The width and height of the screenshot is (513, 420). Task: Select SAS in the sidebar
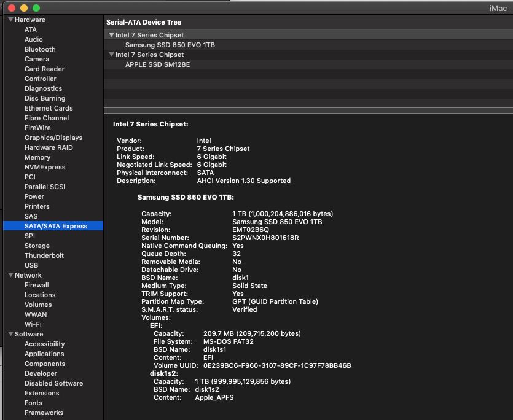click(31, 216)
